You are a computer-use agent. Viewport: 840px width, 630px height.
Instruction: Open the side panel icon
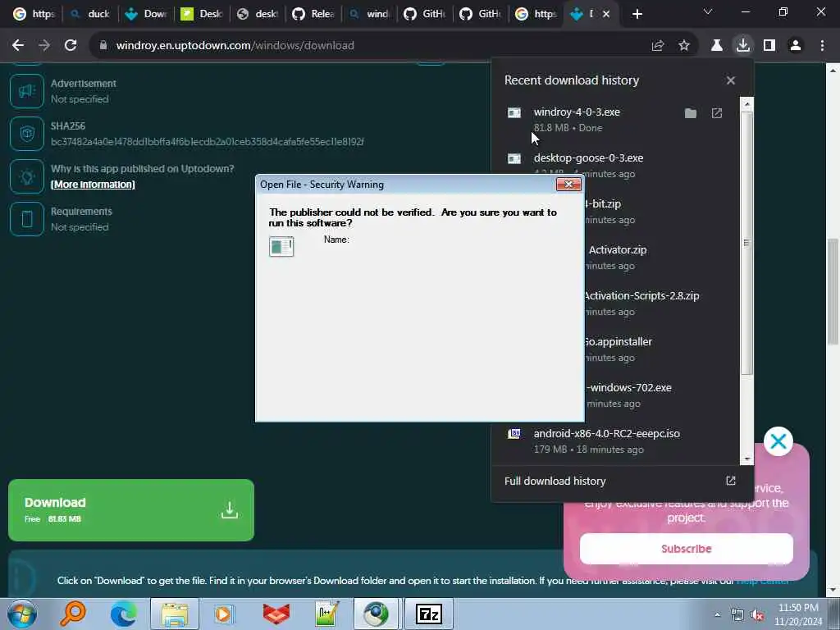tap(769, 46)
